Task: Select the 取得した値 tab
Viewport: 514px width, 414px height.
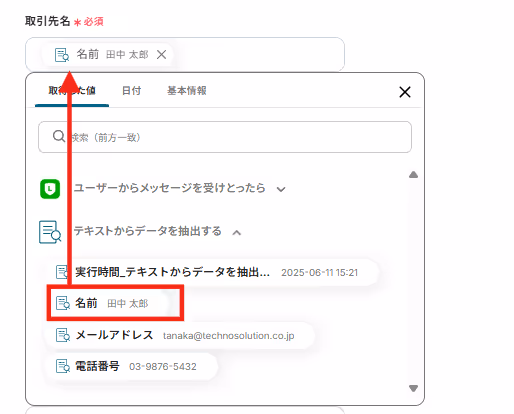Action: coord(72,90)
